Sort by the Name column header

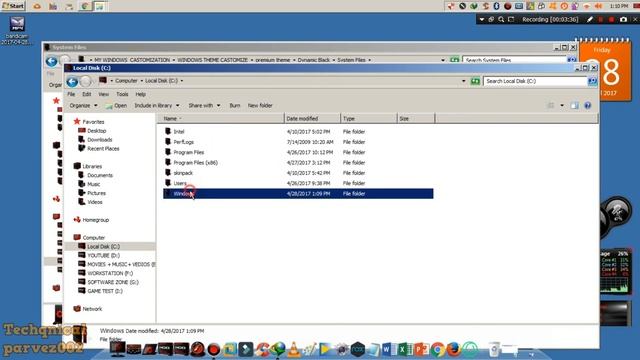point(221,119)
